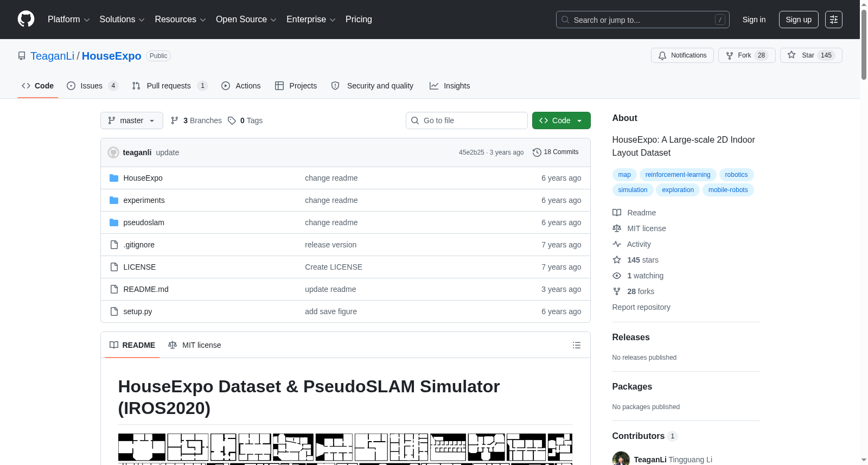This screenshot has width=868, height=465.
Task: Click the Notifications bell button
Action: 682,55
